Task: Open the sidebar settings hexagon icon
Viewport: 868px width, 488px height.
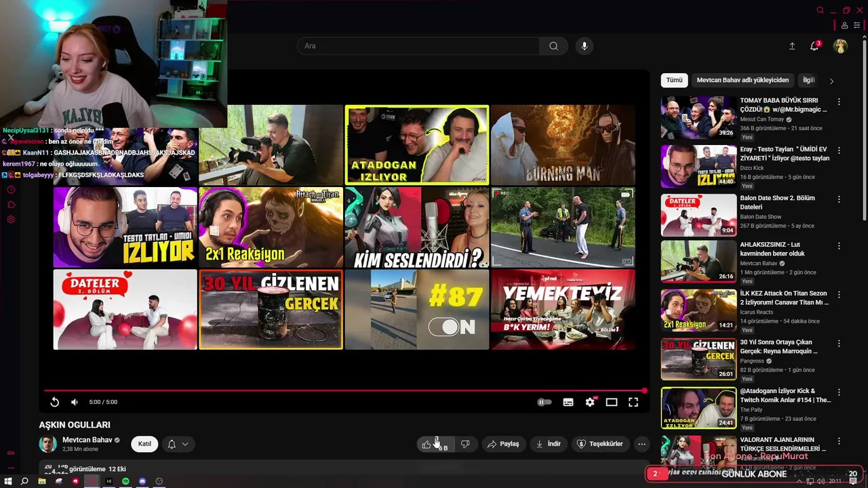Action: coord(11,220)
